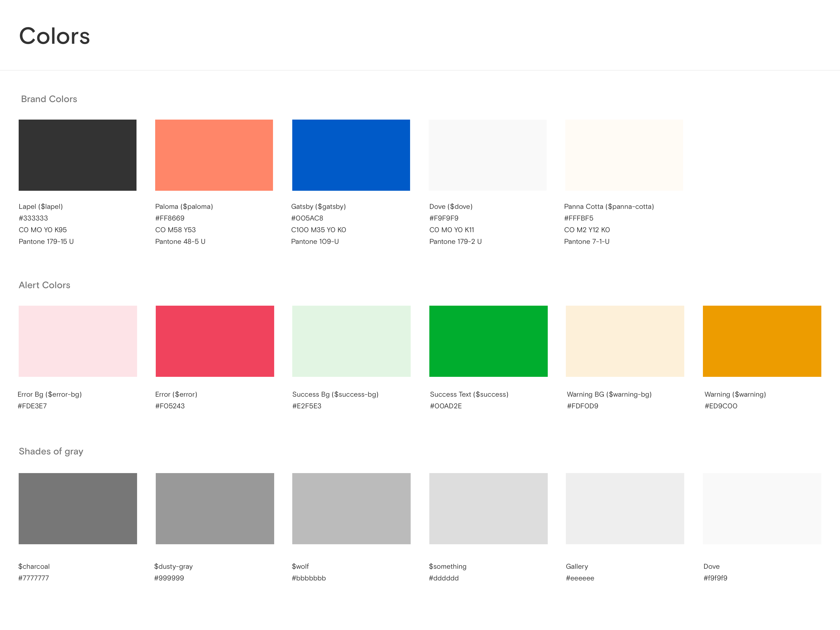Click the Success Text ($success) label
Screen dimensions: 840x630
(469, 395)
